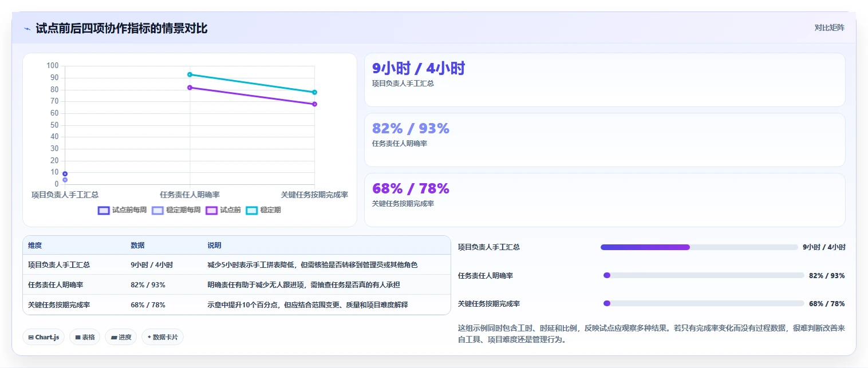Click the note starting 减少5小时表示手工拼表降低
Screen dimensions: 868x368
coord(313,265)
